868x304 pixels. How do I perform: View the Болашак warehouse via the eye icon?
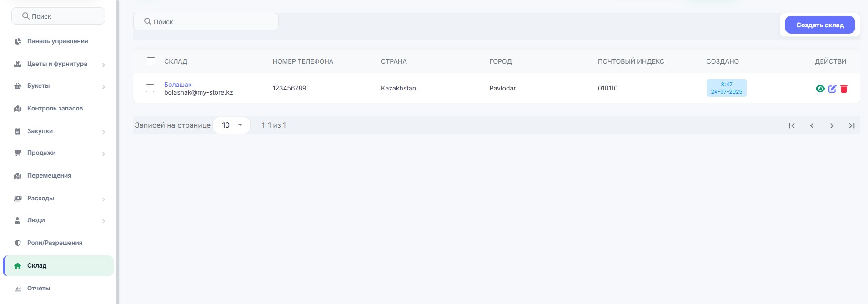[x=820, y=89]
